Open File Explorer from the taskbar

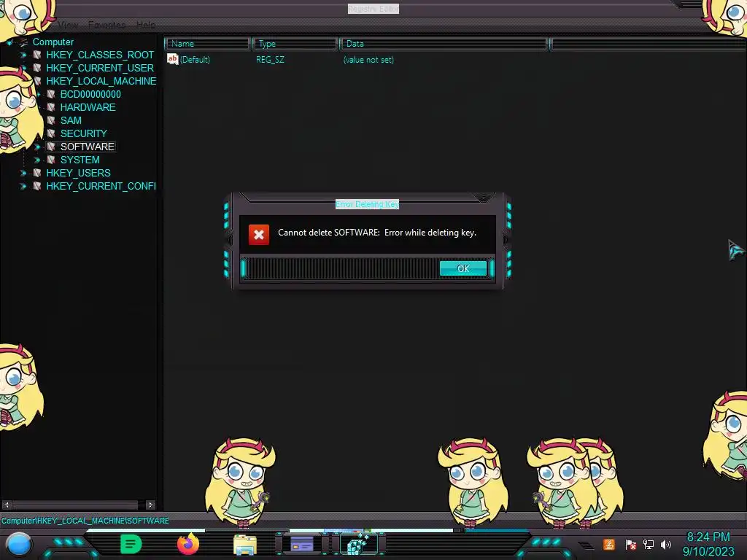[245, 545]
